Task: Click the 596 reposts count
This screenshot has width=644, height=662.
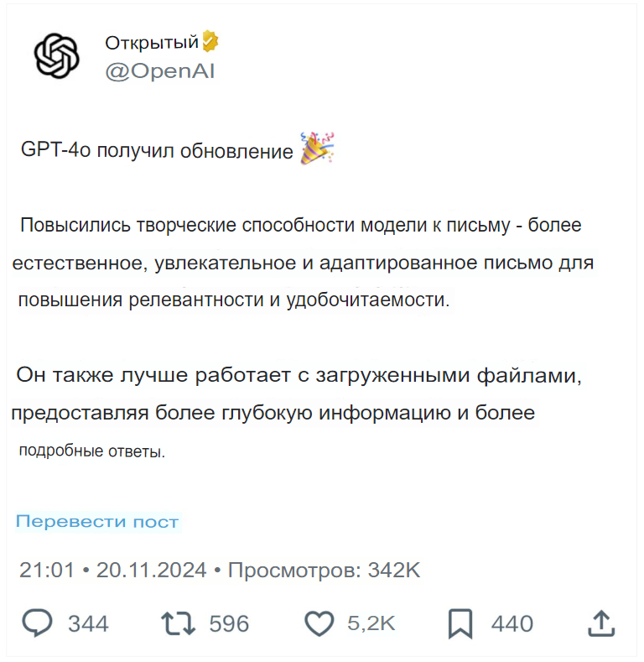Action: (229, 623)
